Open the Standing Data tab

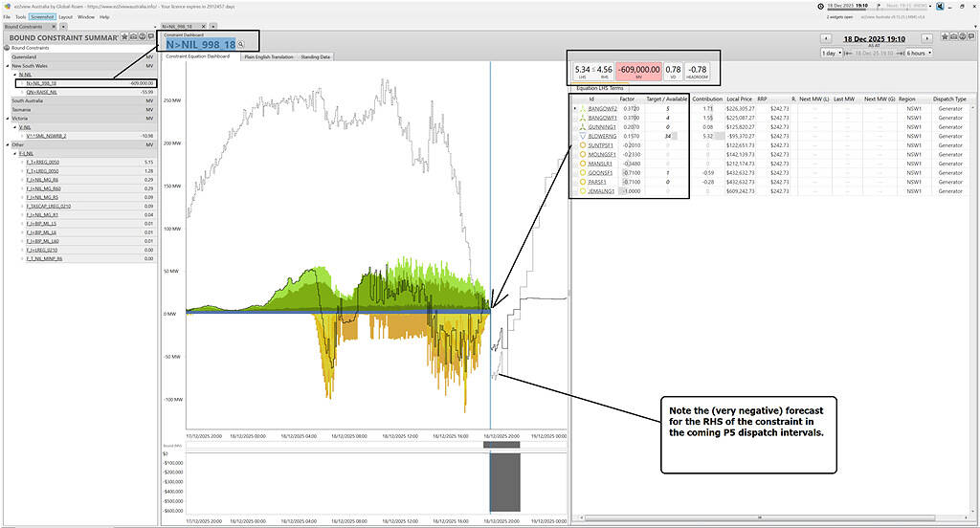pos(316,57)
